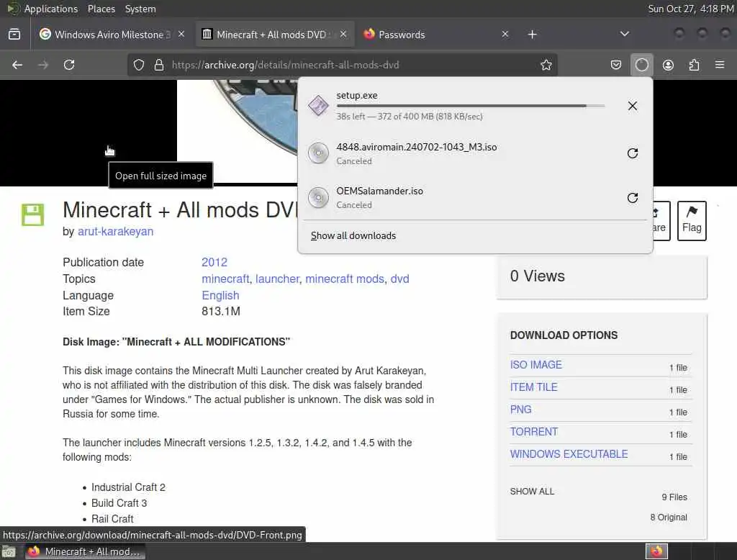Click the show desktop icon in bottom panel
The width and height of the screenshot is (737, 560).
point(9,551)
